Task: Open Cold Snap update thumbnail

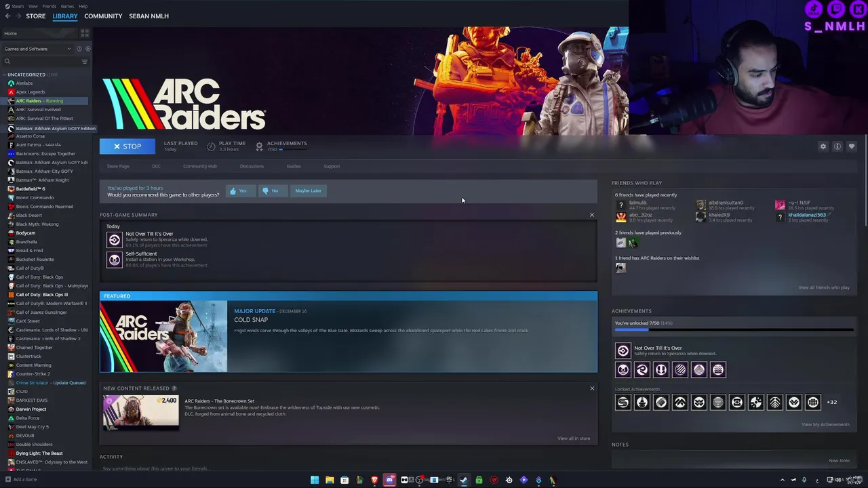Action: pyautogui.click(x=163, y=336)
